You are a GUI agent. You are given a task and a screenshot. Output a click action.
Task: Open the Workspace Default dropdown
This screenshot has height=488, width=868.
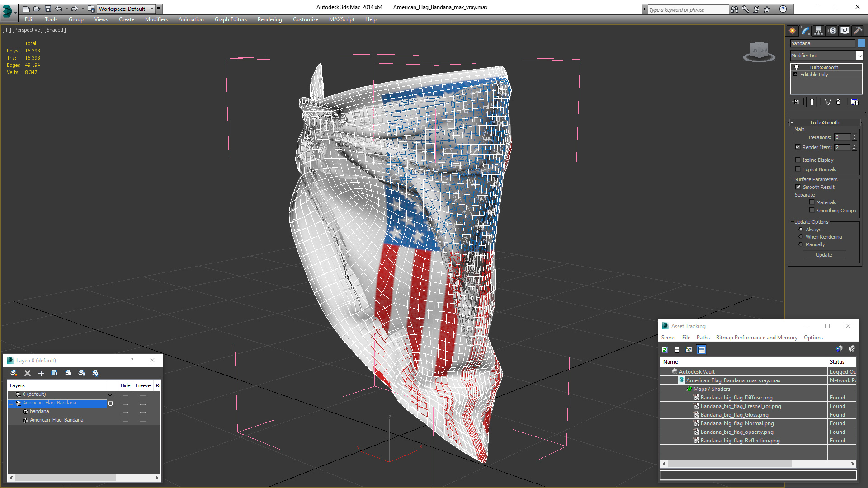click(126, 9)
